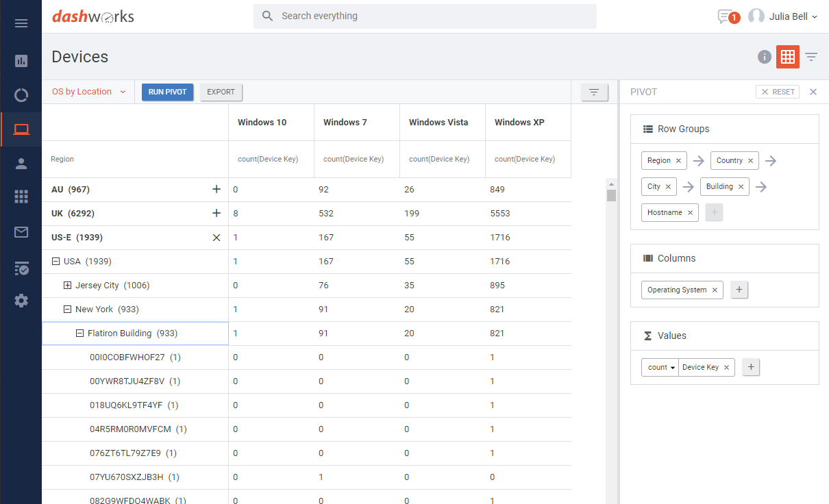
Task: Open the hamburger navigation menu
Action: tap(21, 23)
